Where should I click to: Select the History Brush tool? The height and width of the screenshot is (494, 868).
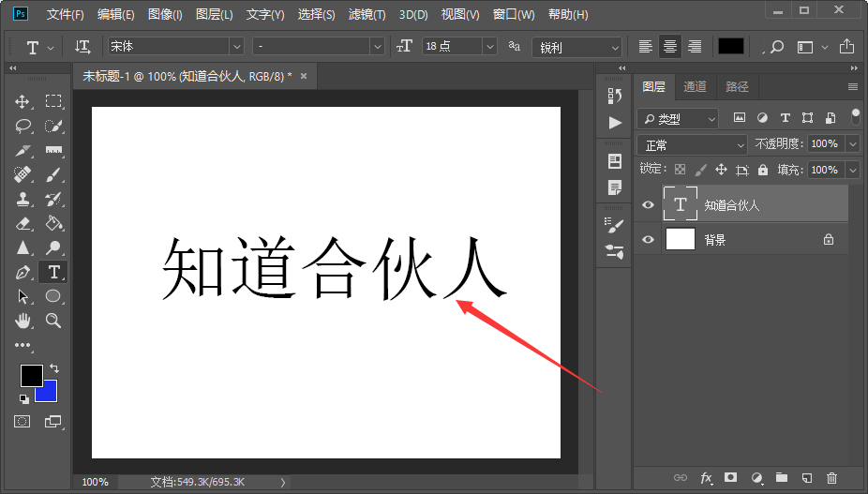[53, 199]
